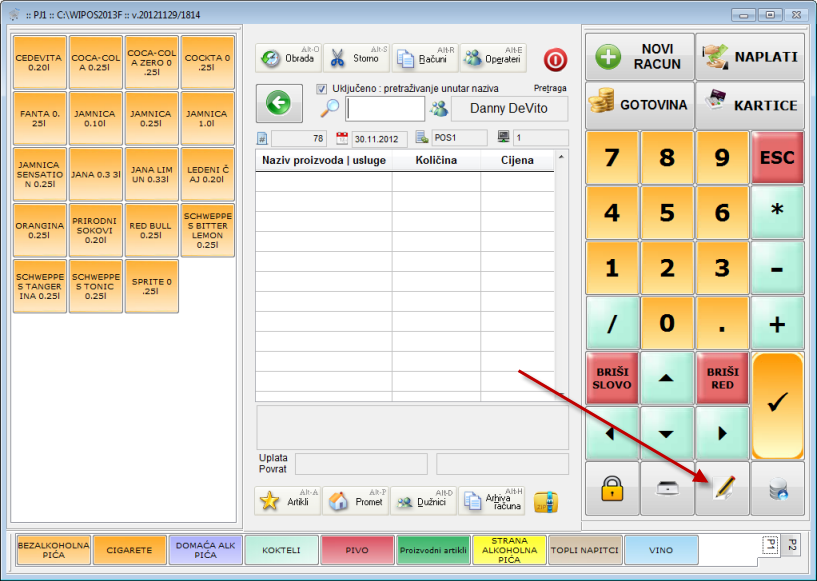Screen dimensions: 817x581
Task: Click the red power exit icon
Action: [555, 59]
